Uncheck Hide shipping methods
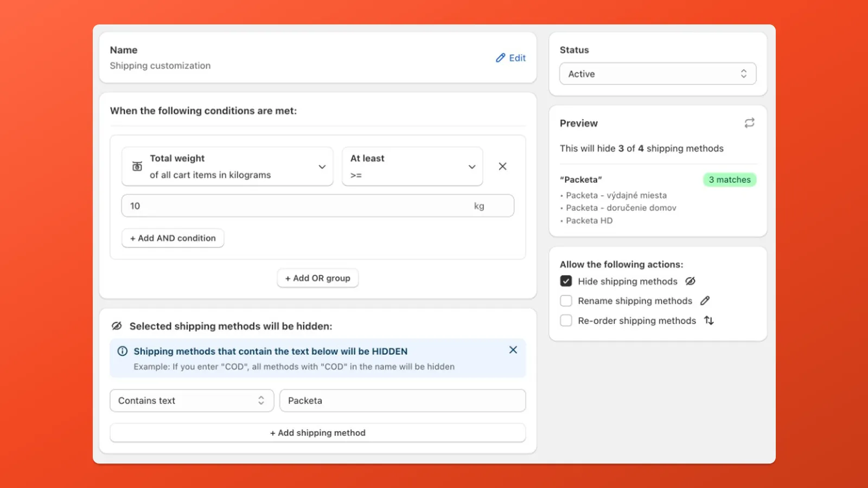The height and width of the screenshot is (488, 868). (566, 281)
